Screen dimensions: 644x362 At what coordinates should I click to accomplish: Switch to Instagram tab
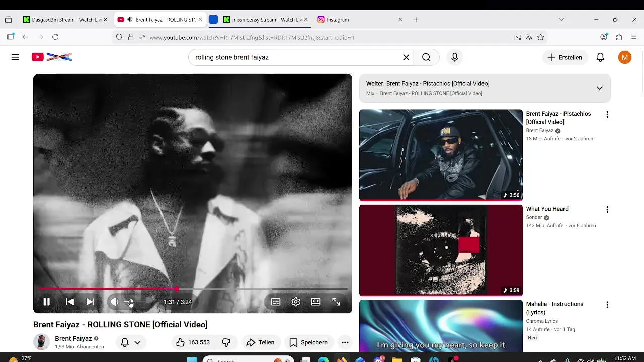coord(360,20)
